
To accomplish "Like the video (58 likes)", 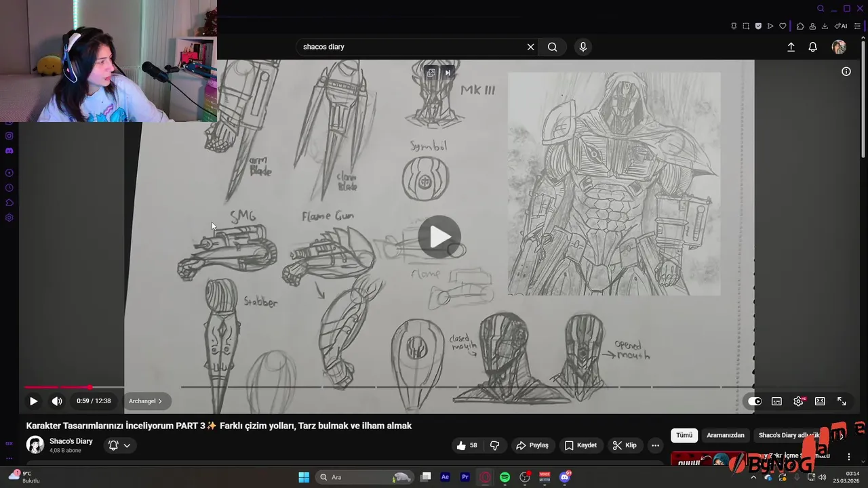I will 467,445.
